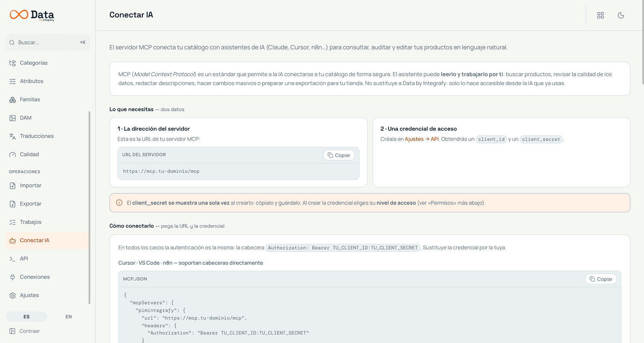This screenshot has width=644, height=343.
Task: Switch language to EN
Action: [69, 317]
